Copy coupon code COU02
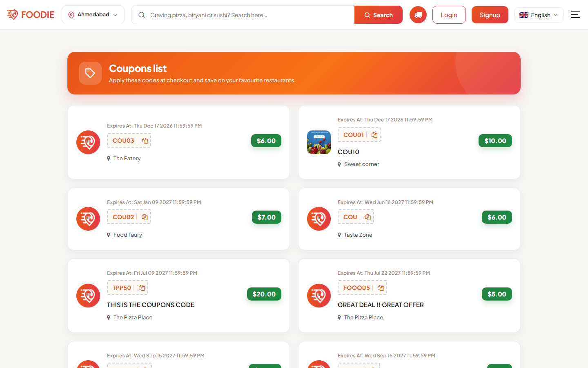Viewport: 588px width, 368px height. [145, 217]
